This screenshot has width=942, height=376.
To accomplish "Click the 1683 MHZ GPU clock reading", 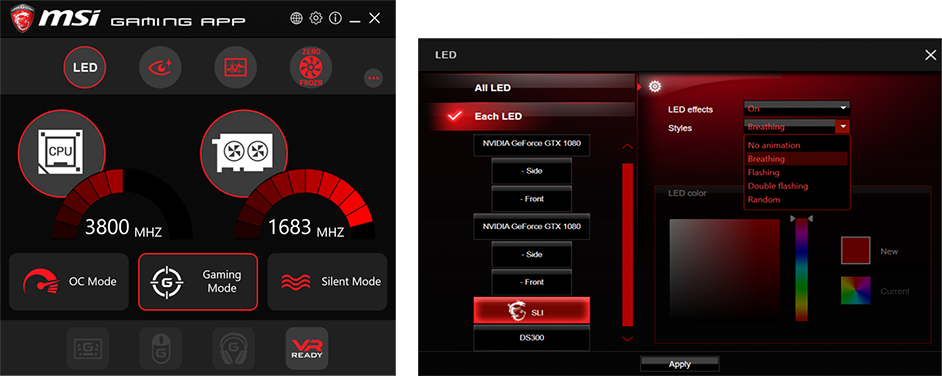I will coord(306,228).
